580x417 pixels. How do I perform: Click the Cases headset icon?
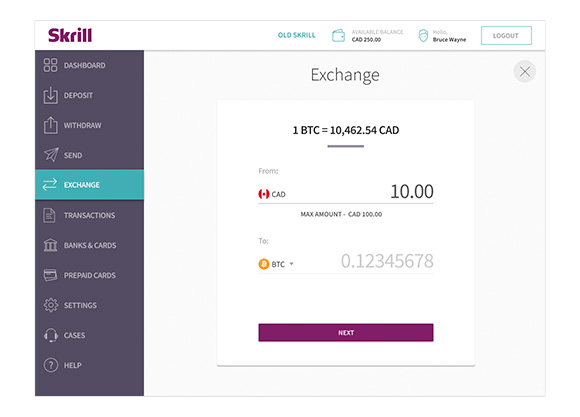tap(51, 335)
